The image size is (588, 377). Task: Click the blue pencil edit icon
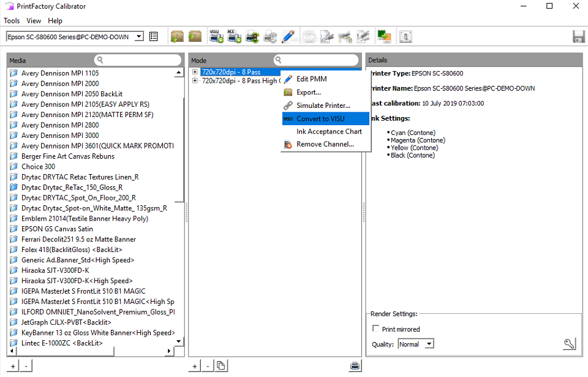point(288,36)
